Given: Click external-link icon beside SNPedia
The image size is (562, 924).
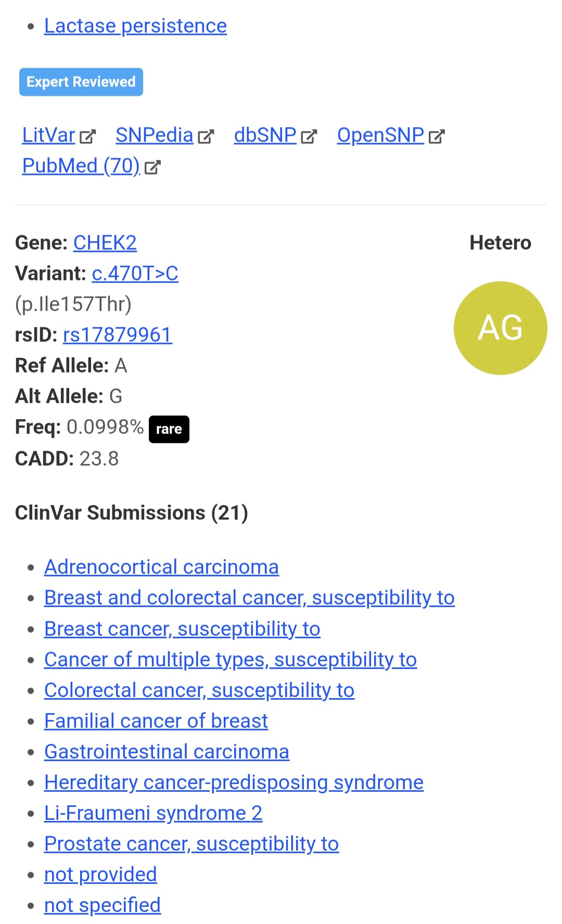Looking at the screenshot, I should 206,136.
